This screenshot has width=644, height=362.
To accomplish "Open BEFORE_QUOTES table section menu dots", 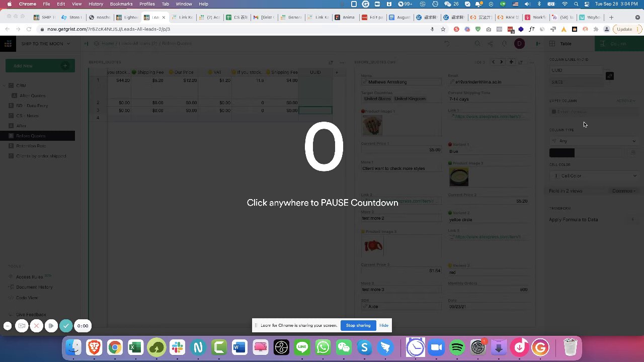I will pos(342,62).
